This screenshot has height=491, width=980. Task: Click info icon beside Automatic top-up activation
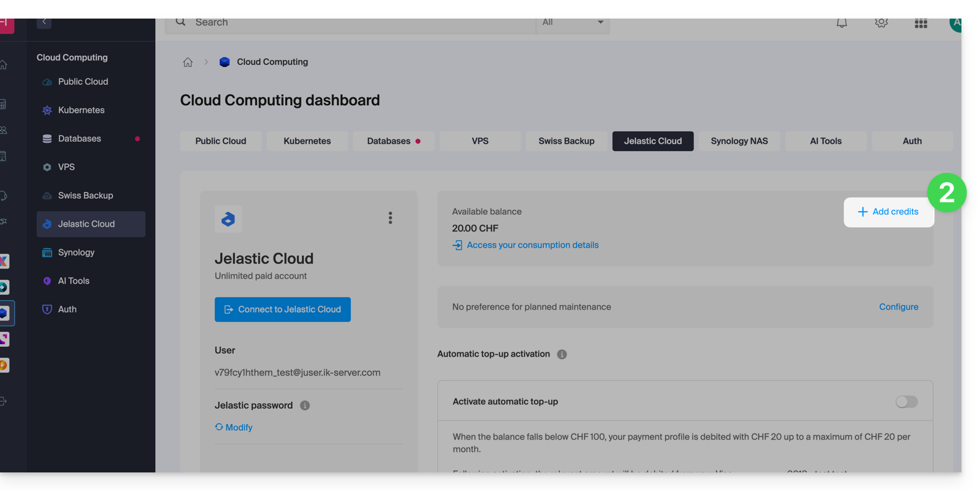click(562, 354)
